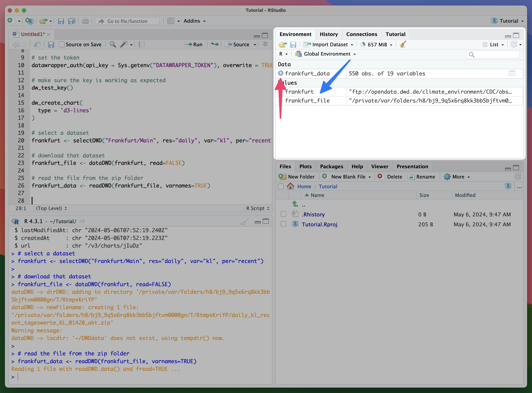Save the Untitled1 script in the editor toolbar
Viewport: 532px width, 393px height.
tap(51, 44)
